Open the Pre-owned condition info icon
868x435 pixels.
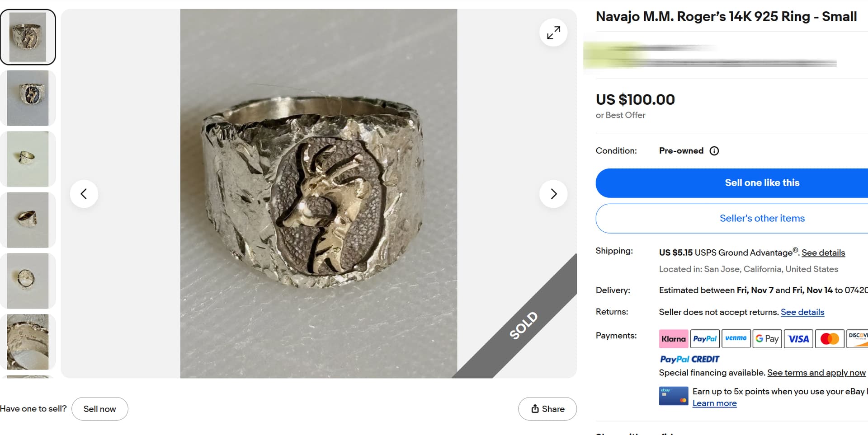pos(714,151)
